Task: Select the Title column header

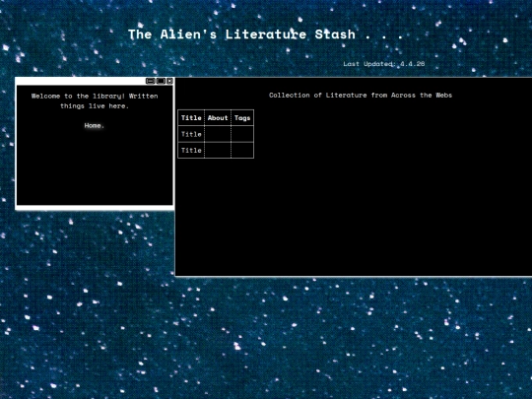Action: pos(191,118)
